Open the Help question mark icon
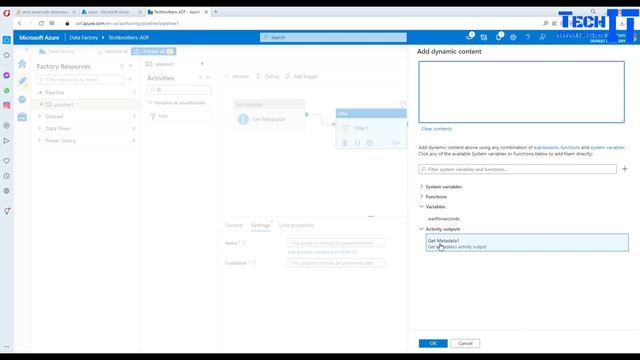640x360 pixels. [528, 37]
